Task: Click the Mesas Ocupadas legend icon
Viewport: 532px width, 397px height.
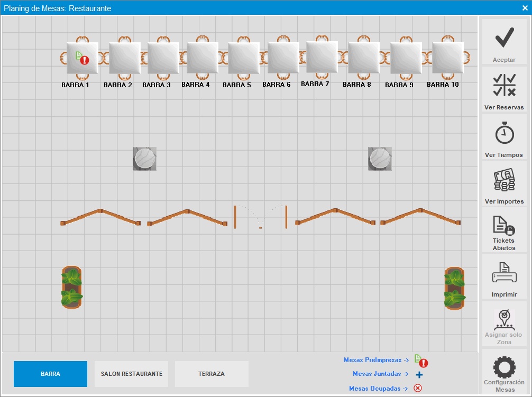Action: (x=418, y=389)
